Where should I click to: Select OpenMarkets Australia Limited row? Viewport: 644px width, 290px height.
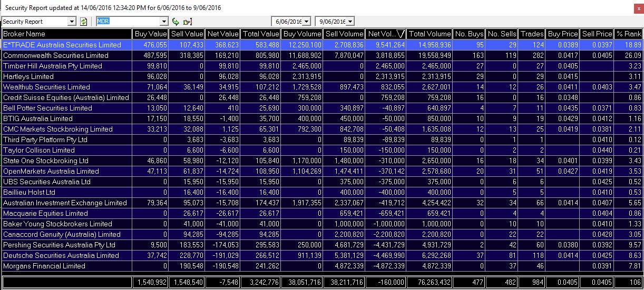coord(322,171)
